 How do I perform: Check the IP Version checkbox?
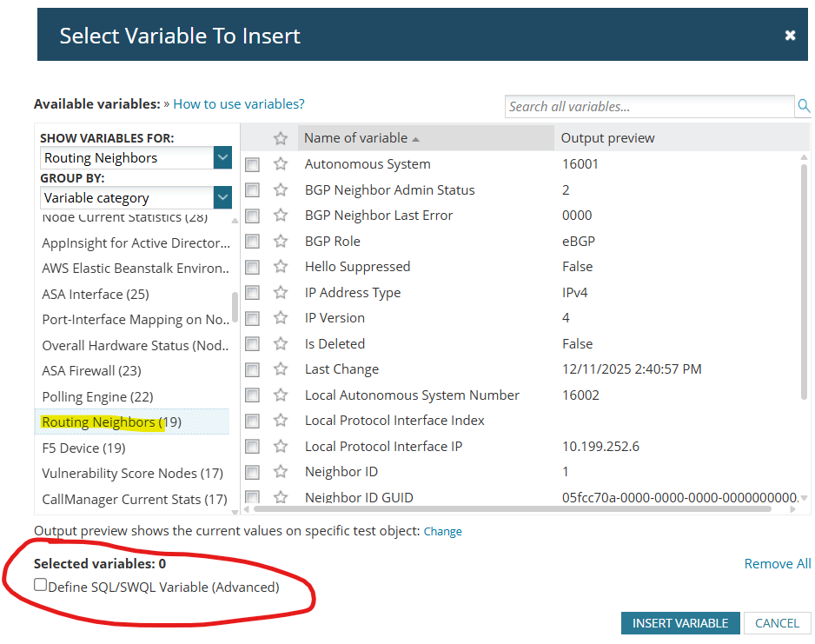[x=253, y=318]
